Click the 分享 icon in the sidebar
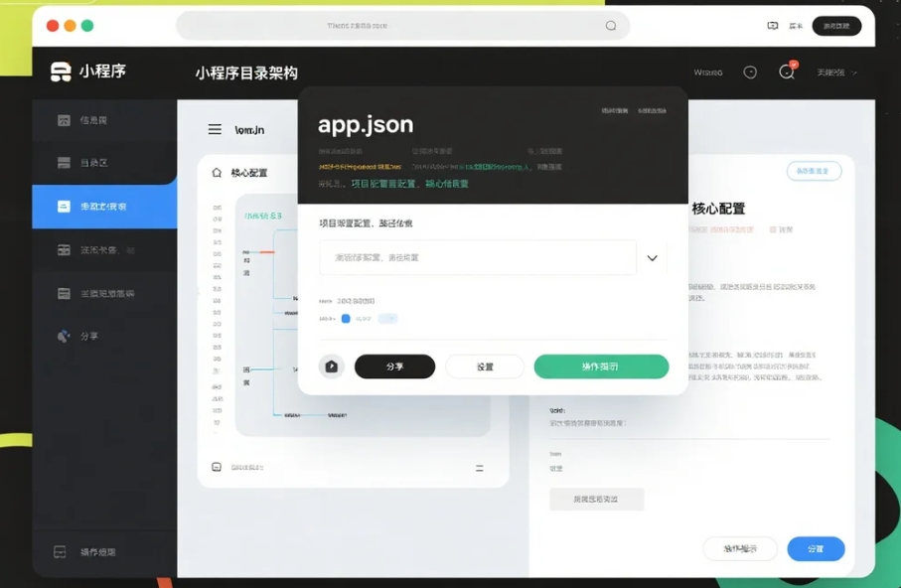 pos(64,337)
